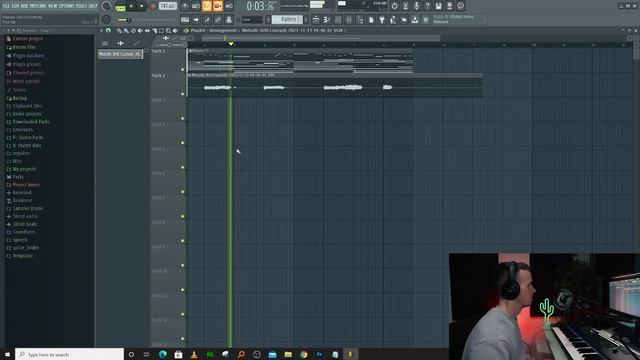
Task: Click the master pitch knob
Action: point(107,20)
